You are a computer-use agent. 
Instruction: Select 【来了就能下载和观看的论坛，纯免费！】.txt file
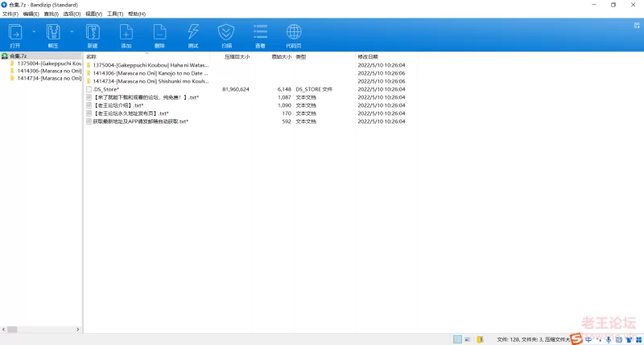click(146, 97)
